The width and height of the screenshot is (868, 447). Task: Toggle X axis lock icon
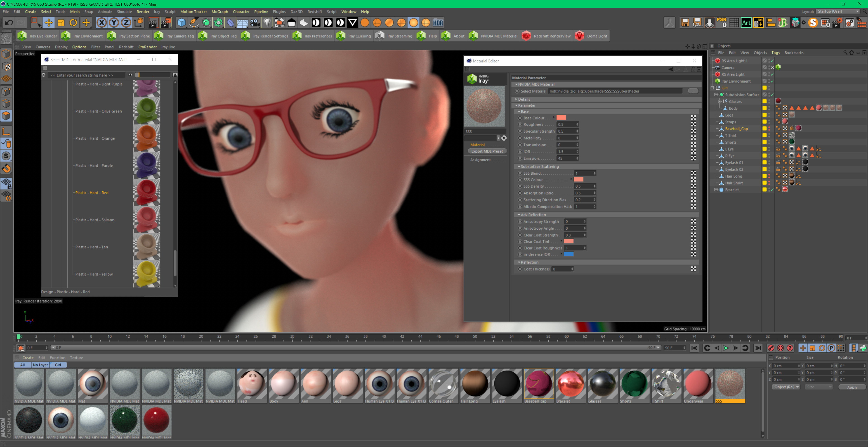[x=101, y=23]
